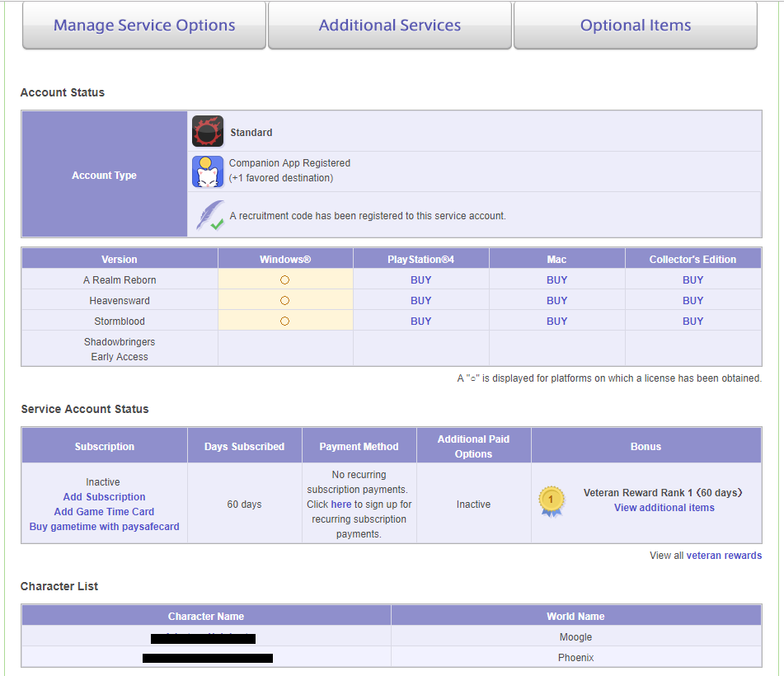Click the Windows® column header
This screenshot has width=784, height=676.
pos(285,259)
